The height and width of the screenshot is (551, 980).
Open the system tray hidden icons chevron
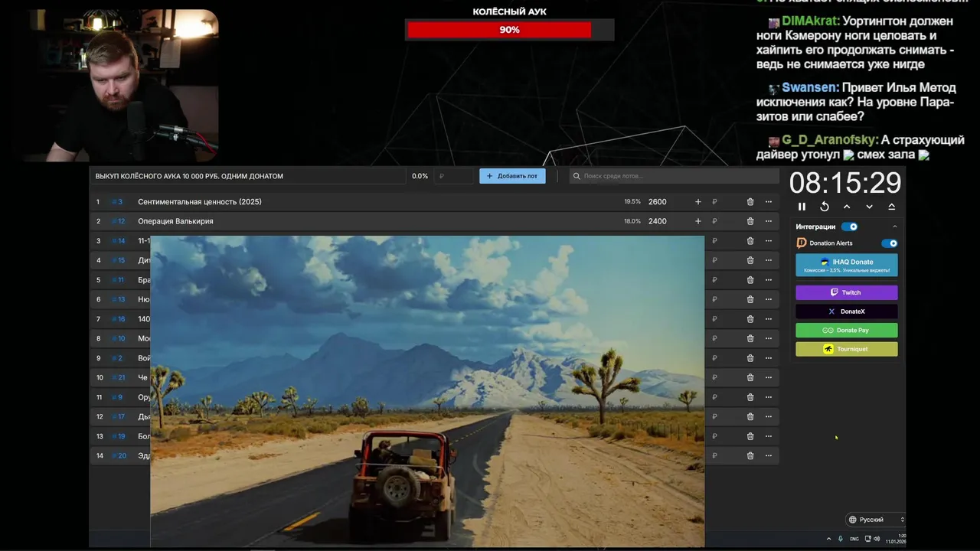[x=828, y=539]
